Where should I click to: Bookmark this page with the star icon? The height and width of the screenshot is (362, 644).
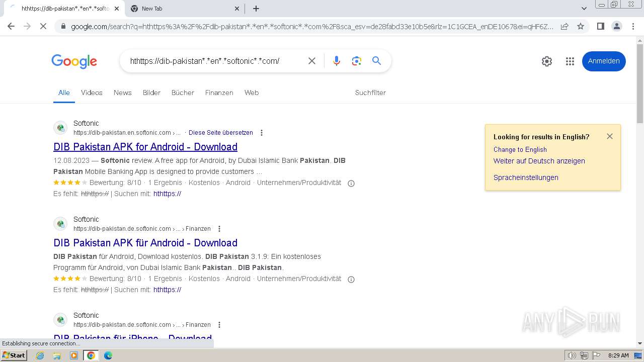(581, 26)
